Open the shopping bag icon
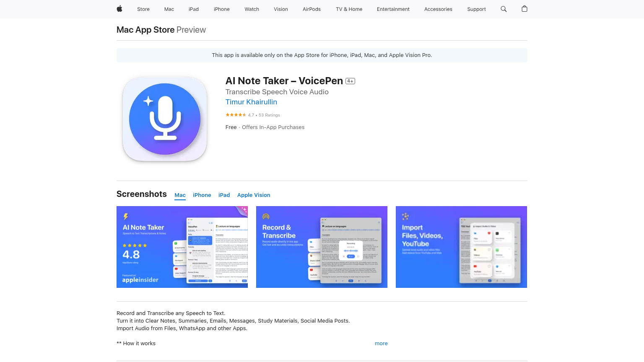This screenshot has height=362, width=644. pos(524,9)
